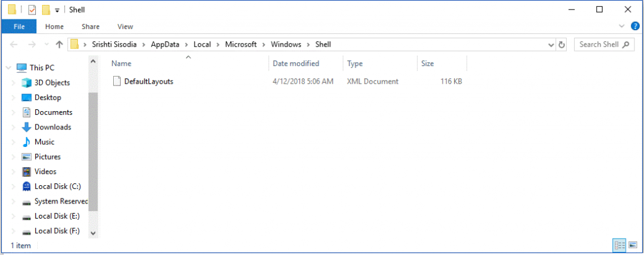Click the Properties quick access icon
The image size is (644, 255).
[x=31, y=9]
